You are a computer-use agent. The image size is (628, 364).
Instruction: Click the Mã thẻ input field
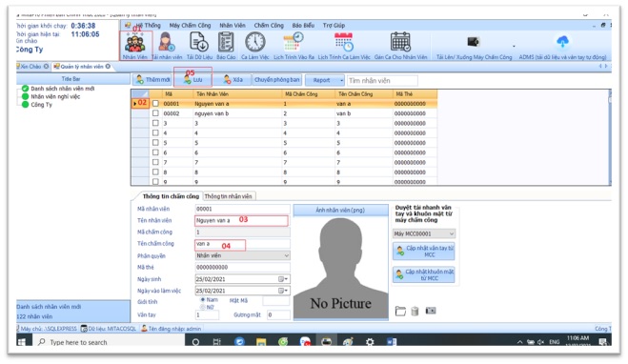tap(242, 267)
